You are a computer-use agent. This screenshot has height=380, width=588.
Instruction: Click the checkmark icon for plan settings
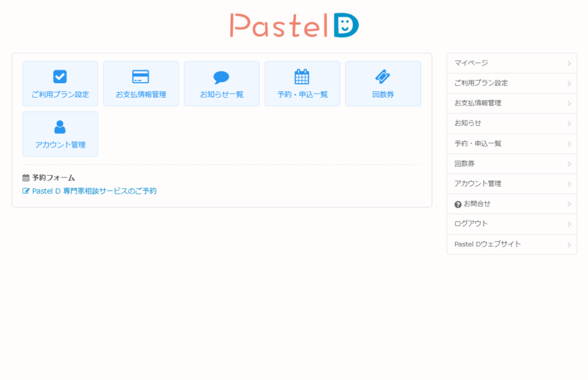(60, 76)
